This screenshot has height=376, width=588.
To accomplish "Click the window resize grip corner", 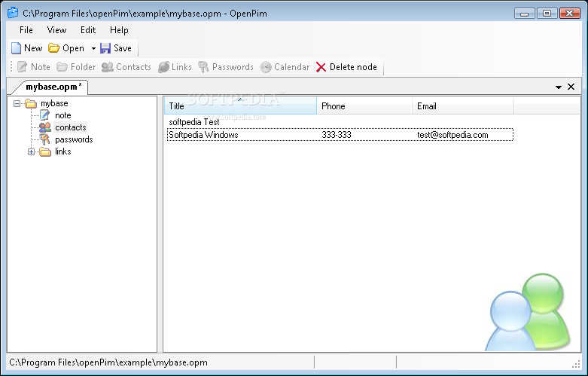I will tap(577, 364).
